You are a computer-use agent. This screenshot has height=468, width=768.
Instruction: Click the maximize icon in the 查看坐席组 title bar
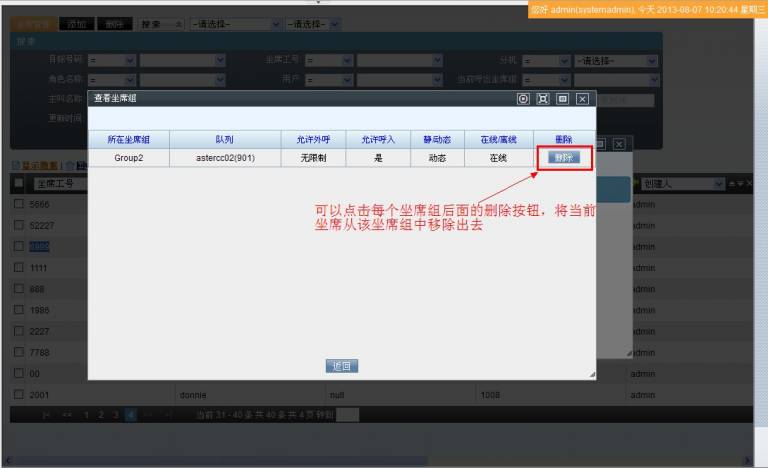click(543, 99)
